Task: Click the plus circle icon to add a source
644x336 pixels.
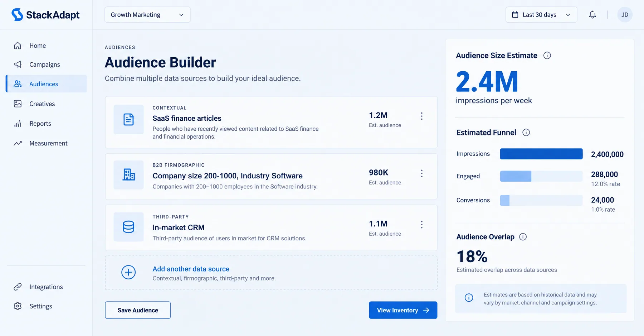Action: tap(128, 272)
